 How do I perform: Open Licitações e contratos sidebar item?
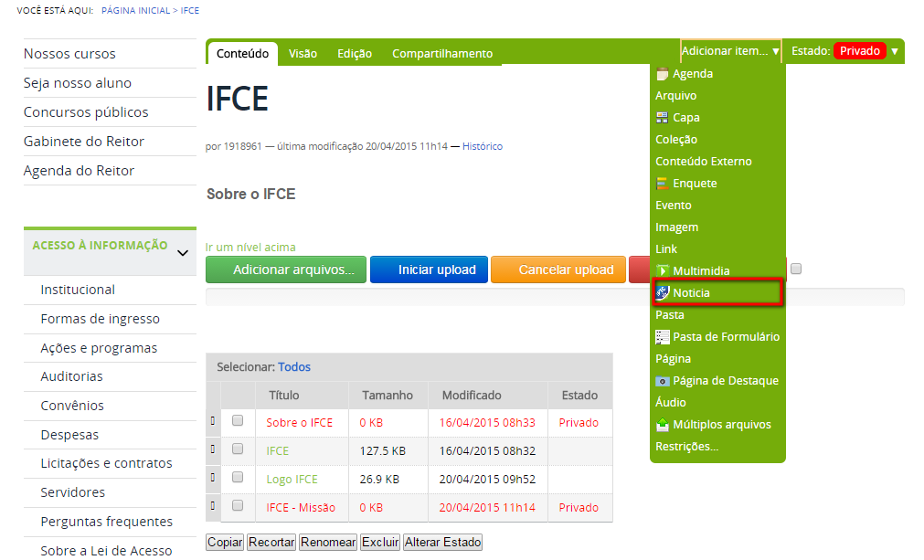point(106,463)
